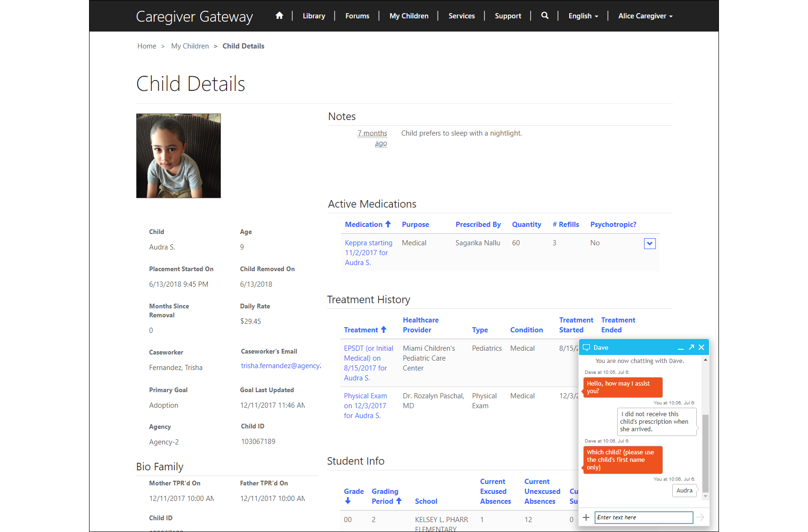Click the plus attachment icon in chat
Screen dimensions: 808x532
586,517
